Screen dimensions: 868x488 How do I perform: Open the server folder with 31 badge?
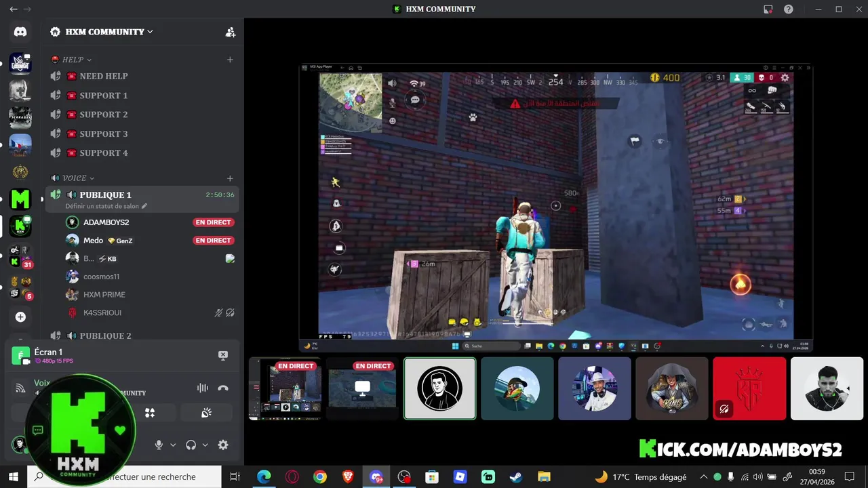[x=20, y=256]
